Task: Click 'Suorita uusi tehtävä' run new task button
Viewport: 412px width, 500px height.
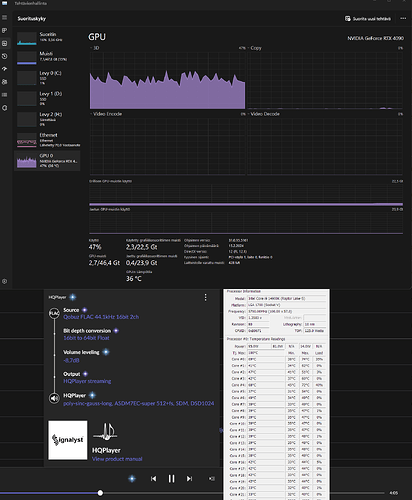Action: coord(368,19)
